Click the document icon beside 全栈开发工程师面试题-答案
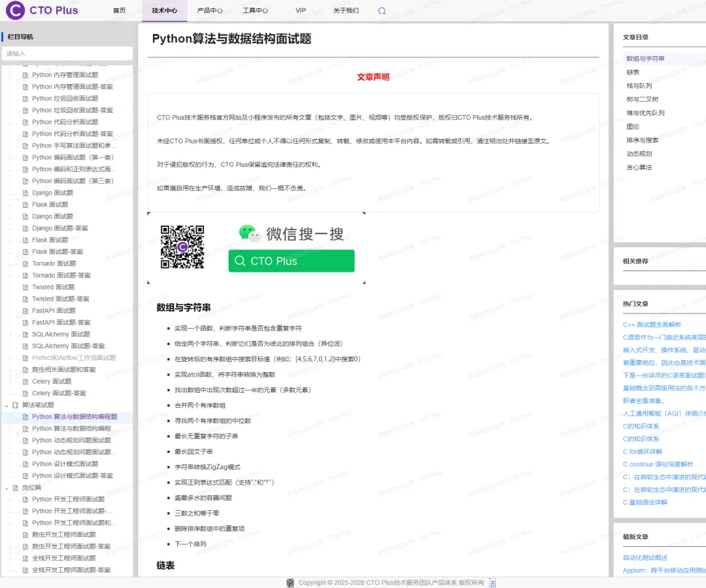 coord(25,570)
